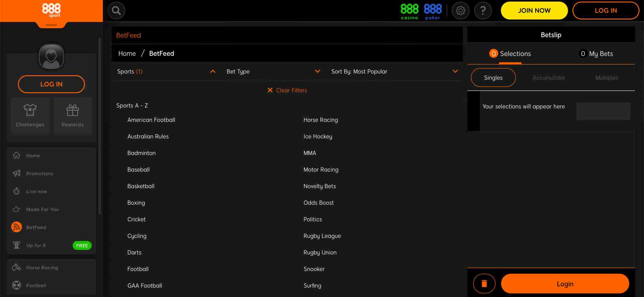Open Up for 8 menu item
Screen dimensions: 644x297
point(36,245)
